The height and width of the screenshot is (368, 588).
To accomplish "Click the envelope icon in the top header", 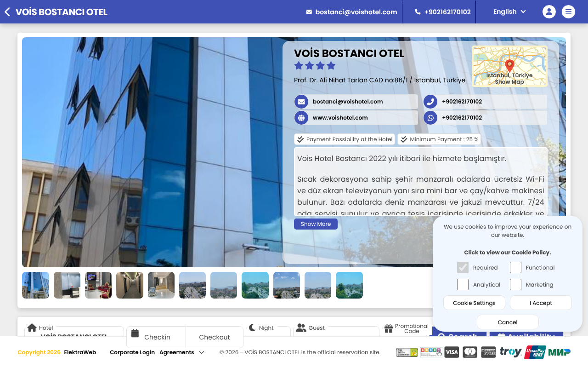I will pyautogui.click(x=309, y=12).
